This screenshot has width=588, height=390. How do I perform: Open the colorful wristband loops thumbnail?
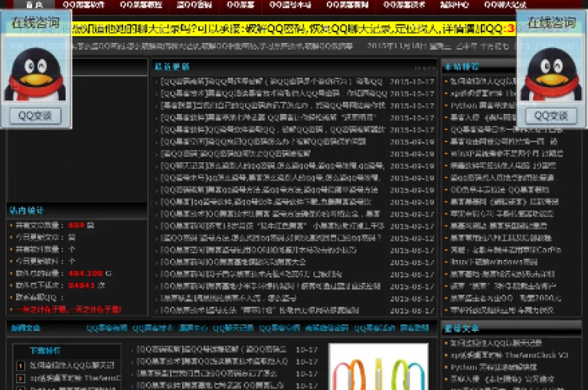378,367
